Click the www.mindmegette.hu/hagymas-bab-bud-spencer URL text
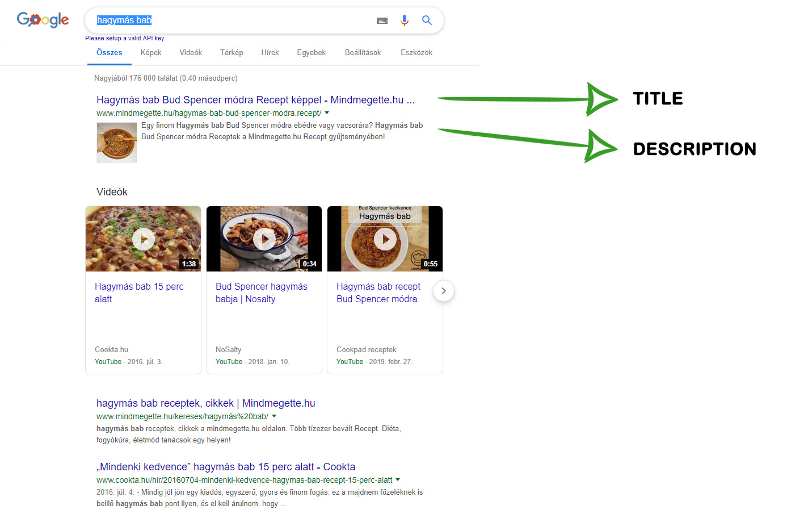Viewport: 812px width, 518px height. (209, 113)
